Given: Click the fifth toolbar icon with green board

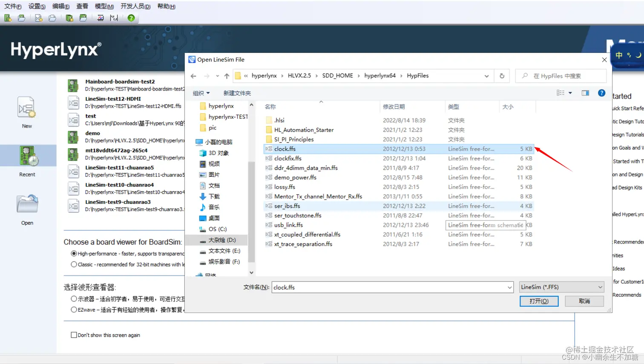Looking at the screenshot, I should [x=69, y=18].
